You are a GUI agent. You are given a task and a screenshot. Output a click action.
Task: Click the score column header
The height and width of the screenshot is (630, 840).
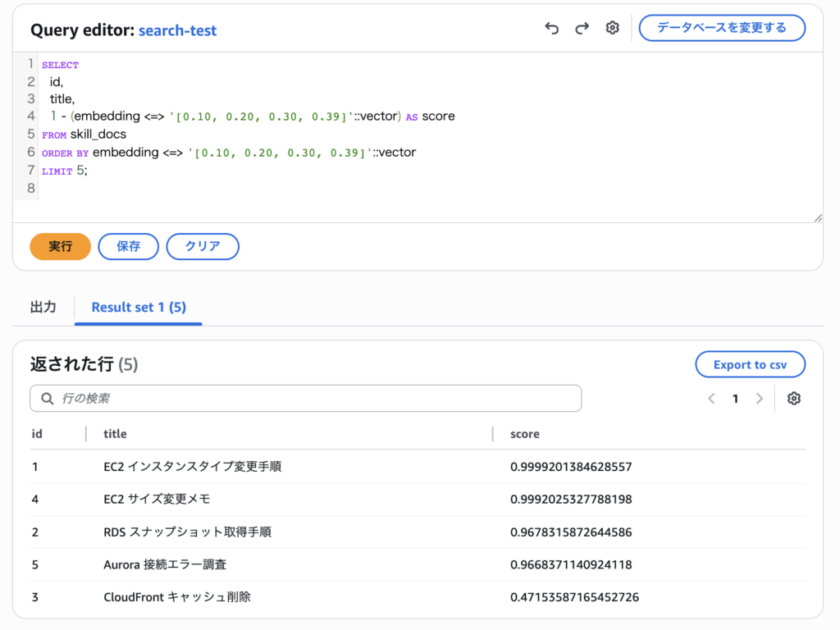point(525,433)
